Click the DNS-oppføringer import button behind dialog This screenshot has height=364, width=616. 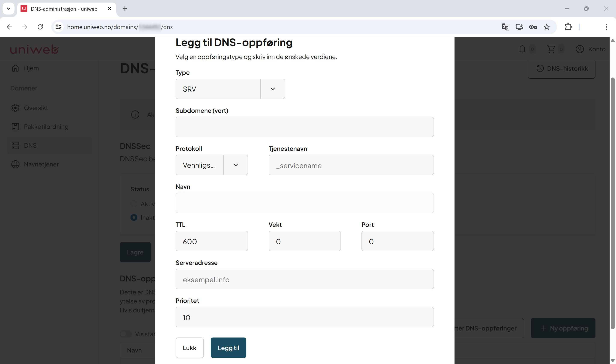tap(489, 328)
